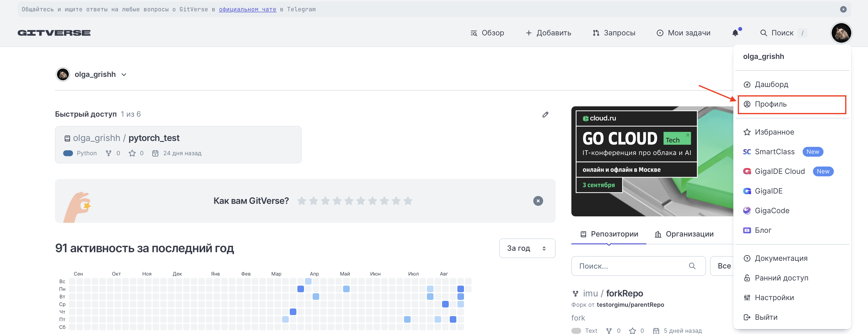
Task: Click the fork icon beside imu / forkRepo
Action: pos(575,293)
